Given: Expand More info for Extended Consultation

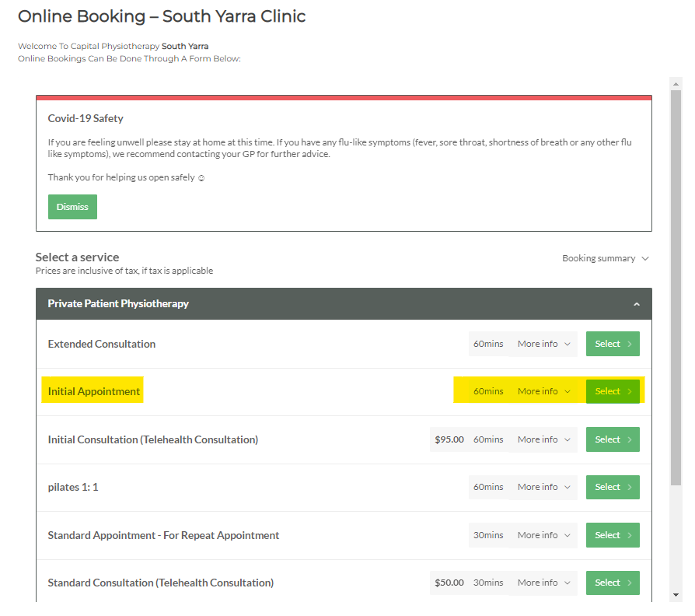Looking at the screenshot, I should 544,343.
